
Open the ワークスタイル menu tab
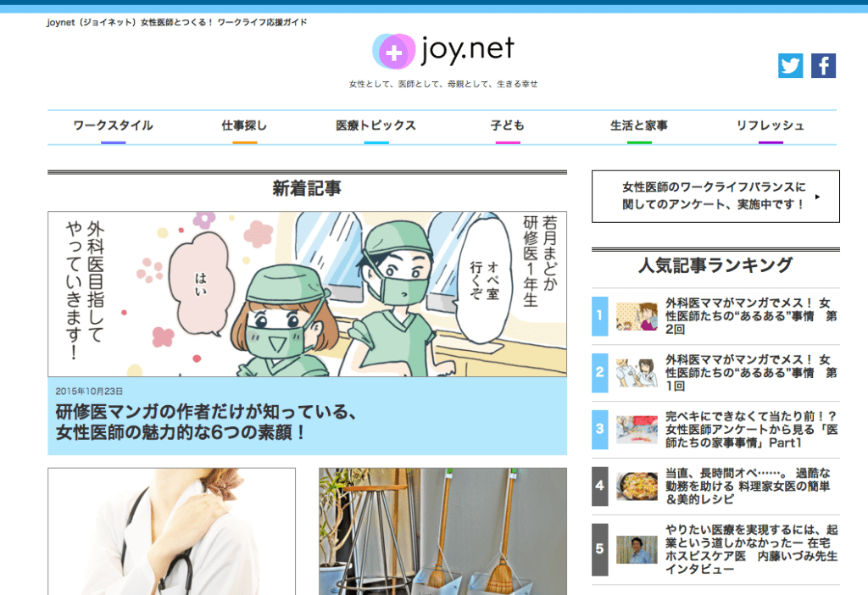pos(113,125)
